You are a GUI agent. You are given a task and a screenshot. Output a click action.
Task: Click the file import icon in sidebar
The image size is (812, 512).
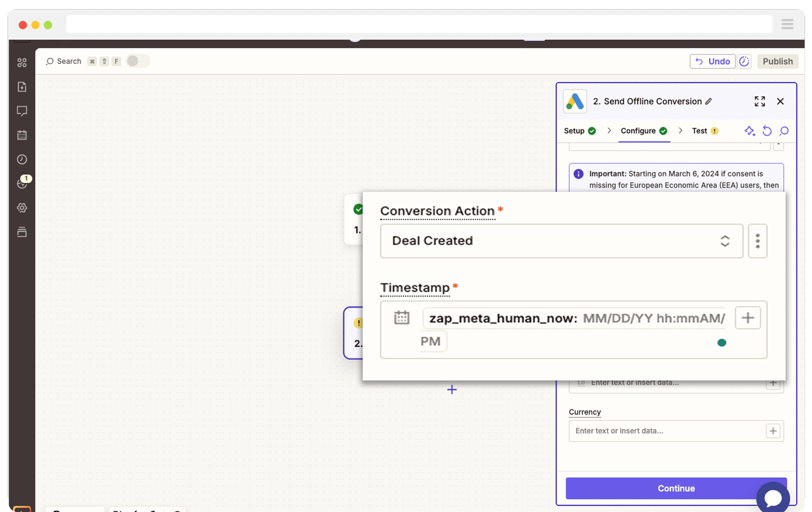coord(22,87)
